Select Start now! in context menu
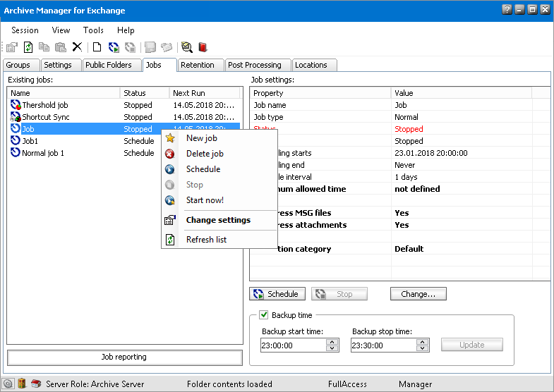Viewport: 554px width, 392px height. (205, 200)
